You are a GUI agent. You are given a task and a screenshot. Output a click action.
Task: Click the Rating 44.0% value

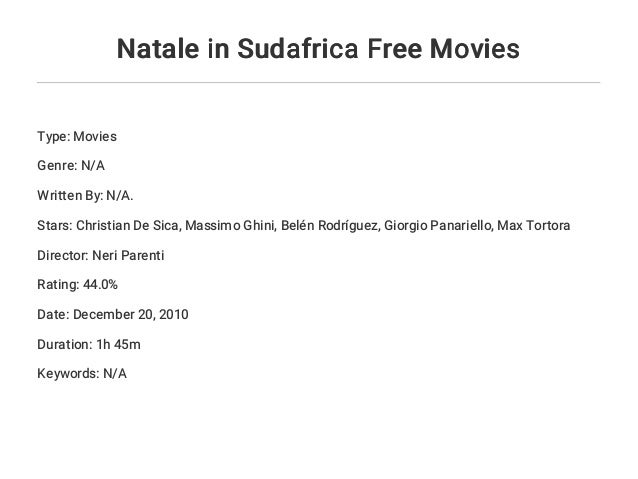[101, 284]
